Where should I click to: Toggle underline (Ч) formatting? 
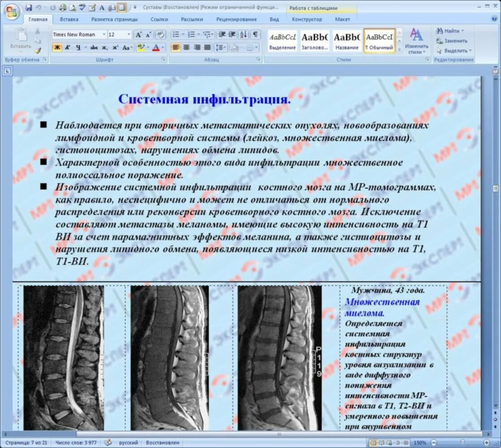(78, 47)
